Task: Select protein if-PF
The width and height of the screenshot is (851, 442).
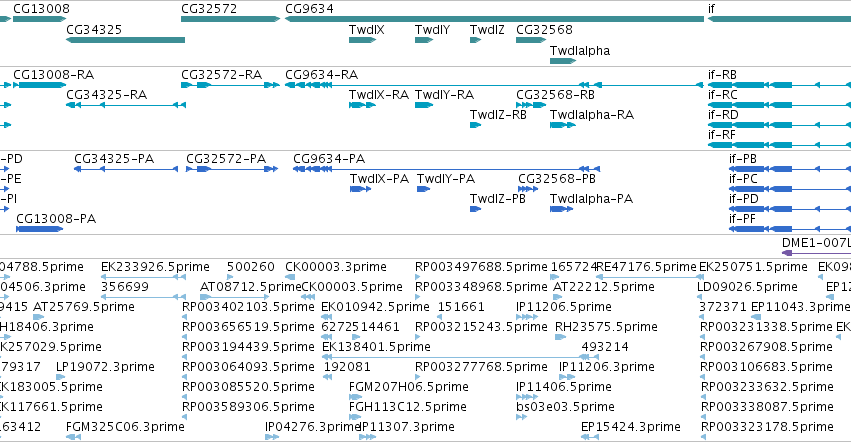Action: coord(742,219)
